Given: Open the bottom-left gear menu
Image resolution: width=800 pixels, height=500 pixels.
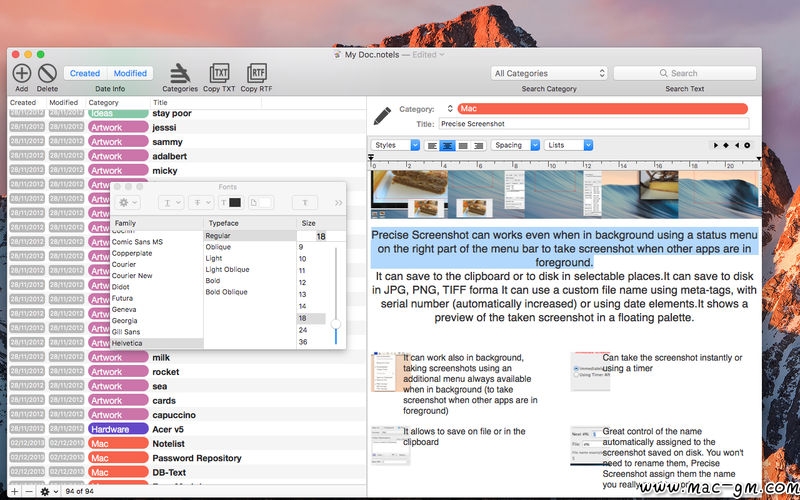Looking at the screenshot, I should pyautogui.click(x=48, y=491).
